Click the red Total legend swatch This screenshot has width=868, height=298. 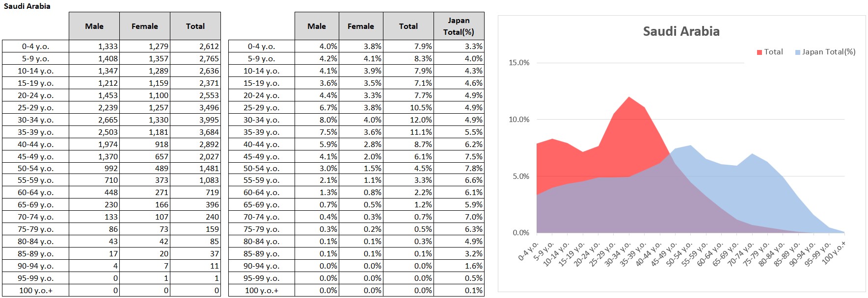[x=759, y=52]
